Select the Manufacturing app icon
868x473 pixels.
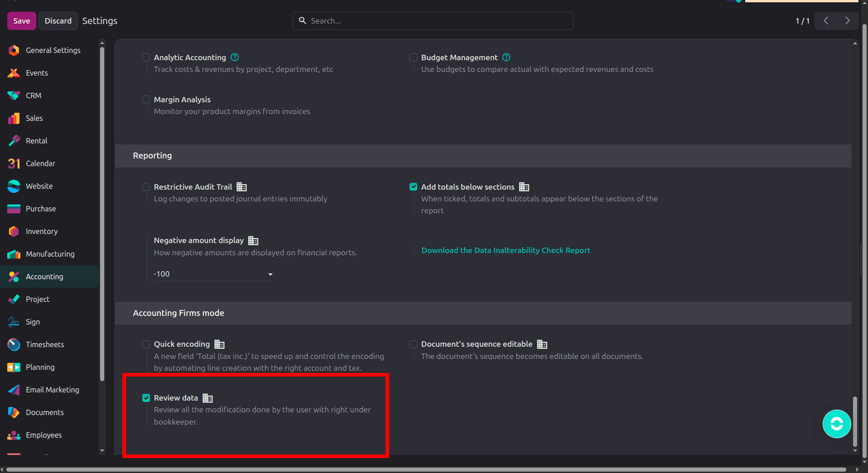point(14,254)
